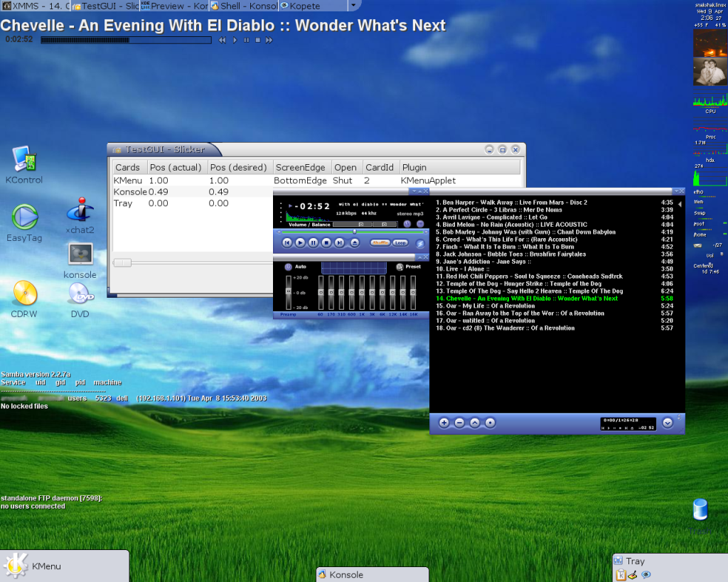Toggle equalizer Auto mode
The height and width of the screenshot is (582, 728).
(301, 267)
